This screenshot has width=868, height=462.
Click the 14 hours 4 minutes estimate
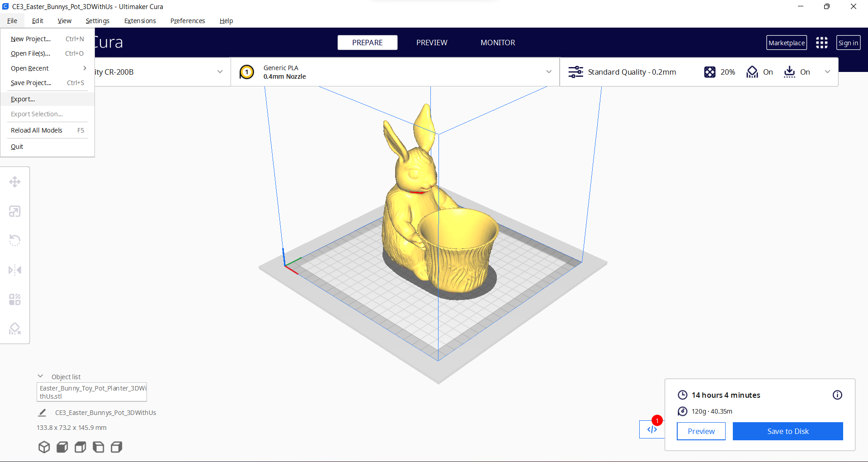tap(726, 395)
